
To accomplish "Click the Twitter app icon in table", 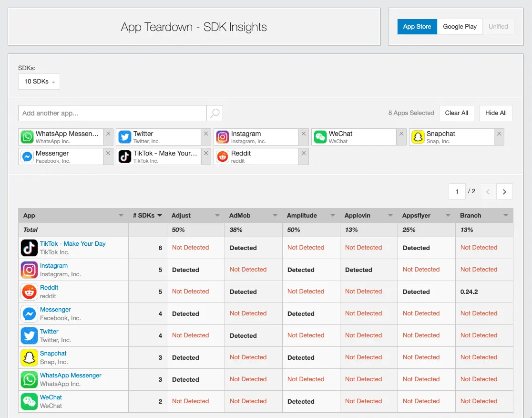I will coord(29,335).
